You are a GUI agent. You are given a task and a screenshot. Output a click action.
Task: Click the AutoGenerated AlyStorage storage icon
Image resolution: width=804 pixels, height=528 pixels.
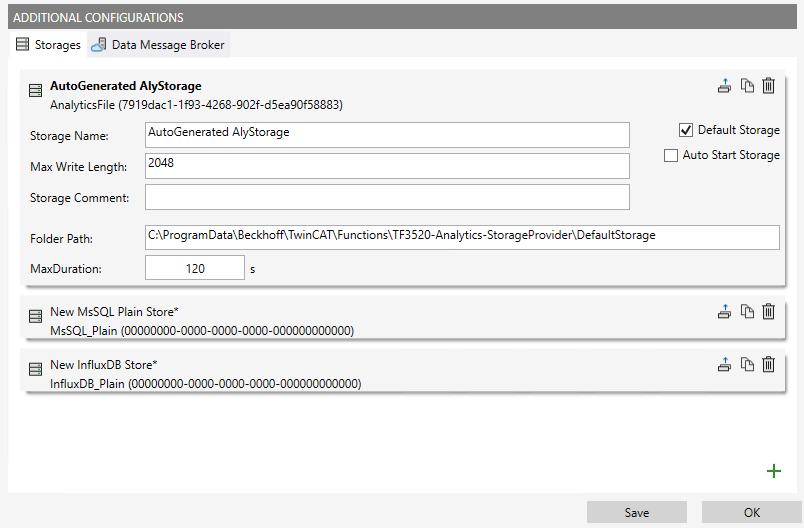click(x=35, y=91)
